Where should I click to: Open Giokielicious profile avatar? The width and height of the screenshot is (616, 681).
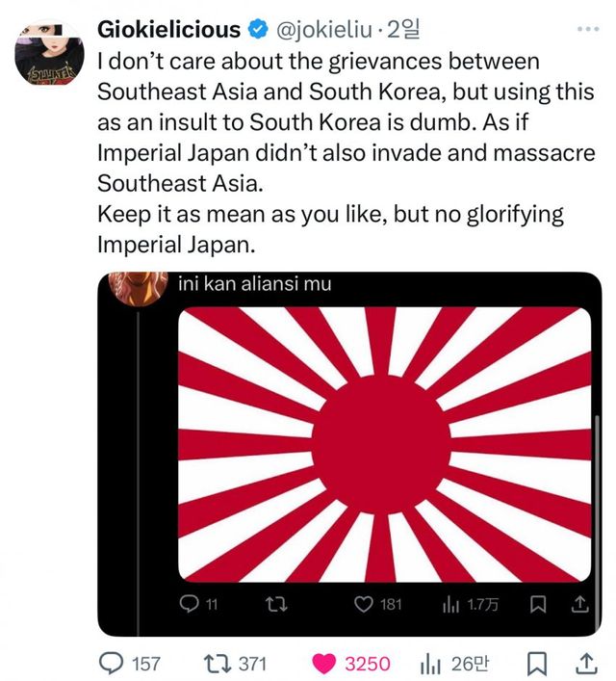[49, 53]
